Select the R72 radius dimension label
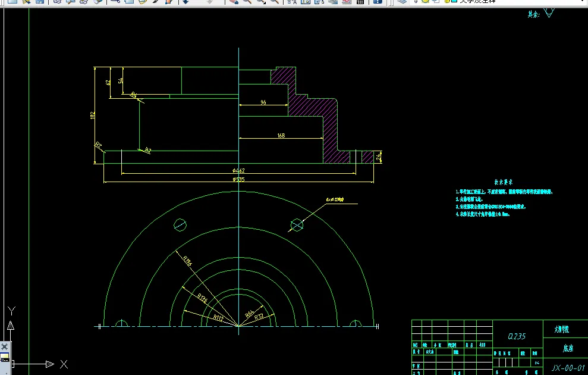The width and height of the screenshot is (588, 375). [x=259, y=317]
